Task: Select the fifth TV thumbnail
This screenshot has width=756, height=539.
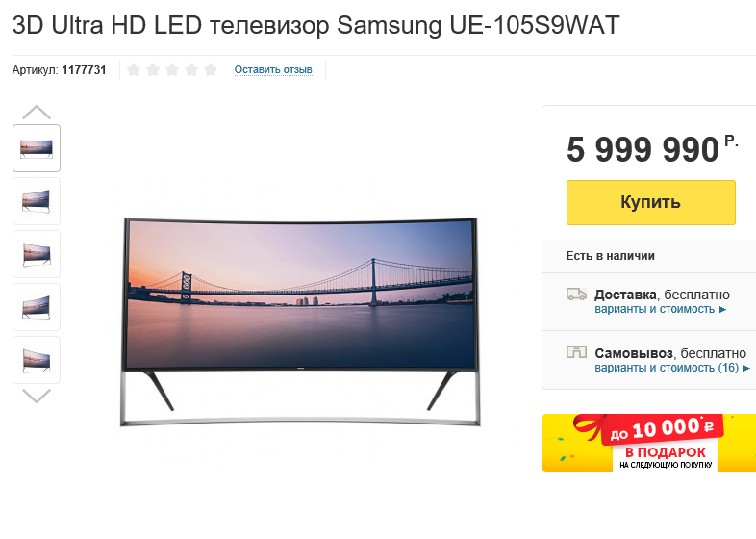Action: [37, 361]
